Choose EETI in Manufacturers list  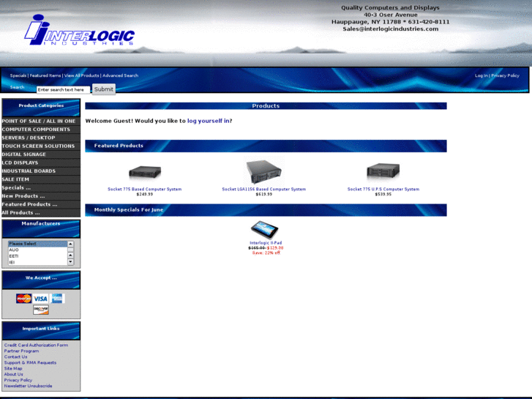click(x=37, y=256)
